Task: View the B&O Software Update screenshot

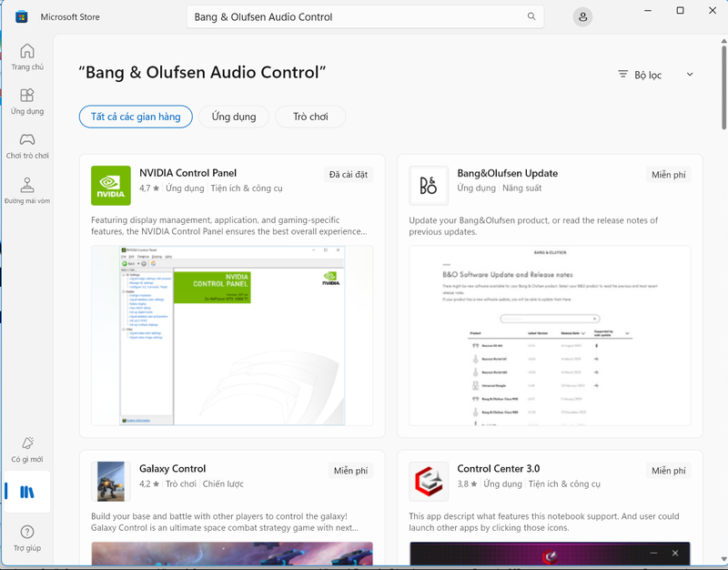Action: coord(550,335)
